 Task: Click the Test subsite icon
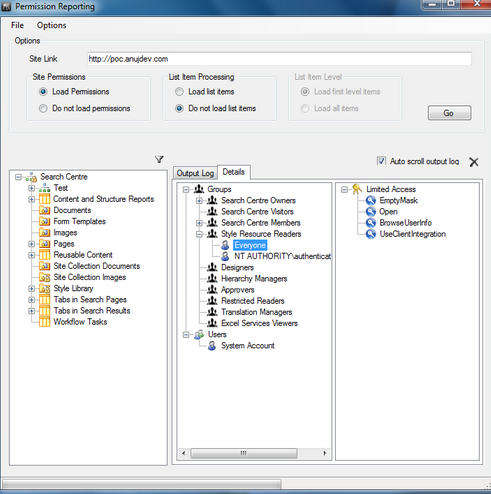click(x=44, y=188)
